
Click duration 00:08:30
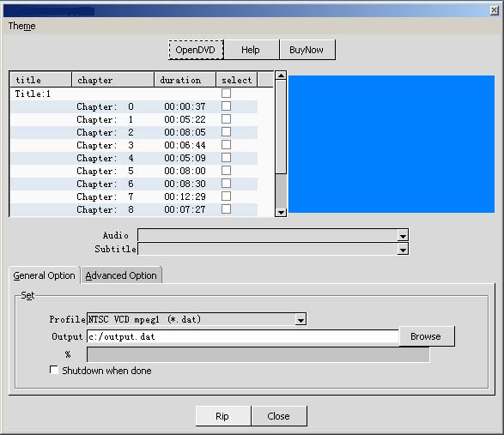coord(185,184)
